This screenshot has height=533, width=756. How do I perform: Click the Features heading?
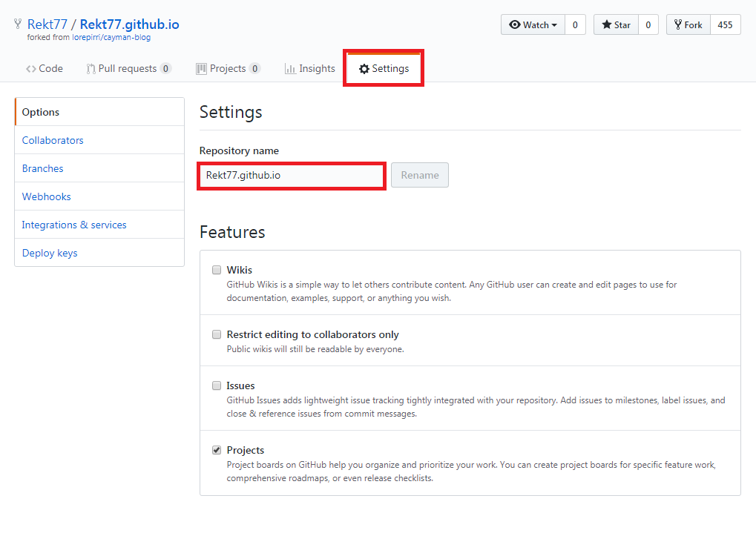[232, 232]
